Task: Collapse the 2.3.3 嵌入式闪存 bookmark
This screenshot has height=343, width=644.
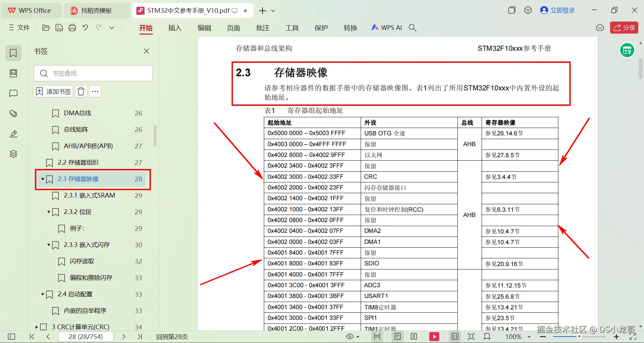Action: 49,245
